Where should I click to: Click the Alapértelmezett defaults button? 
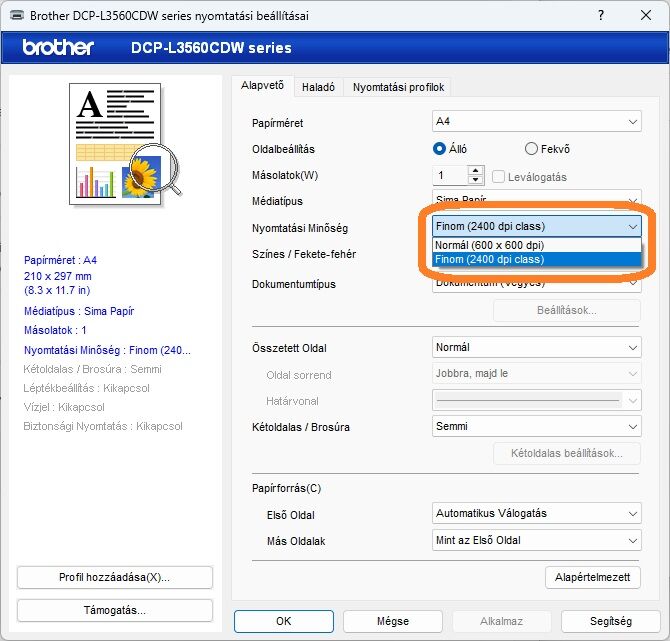(x=592, y=577)
